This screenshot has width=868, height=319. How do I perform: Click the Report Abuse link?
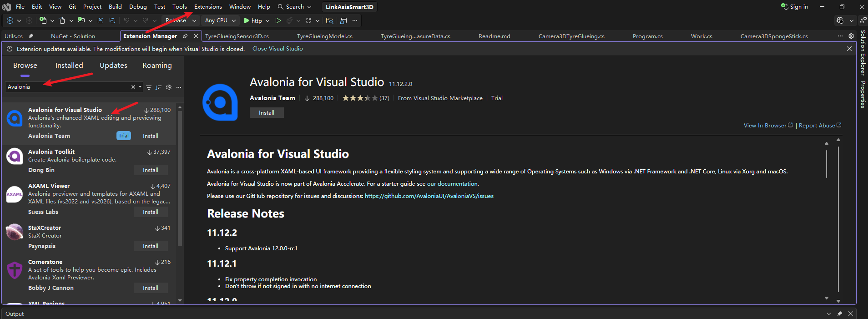click(820, 126)
